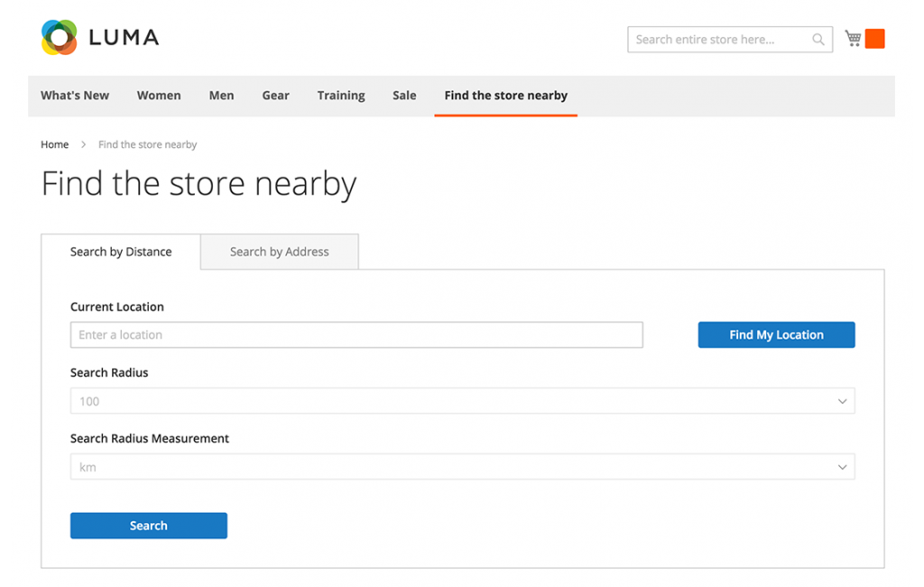The height and width of the screenshot is (587, 924).
Task: Click the orange cart counter badge
Action: pyautogui.click(x=874, y=39)
